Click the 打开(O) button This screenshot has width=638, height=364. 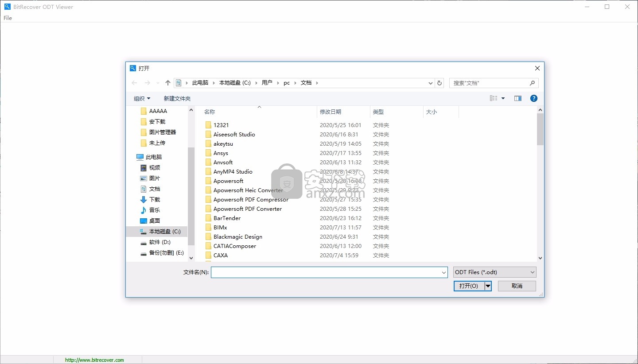point(469,286)
